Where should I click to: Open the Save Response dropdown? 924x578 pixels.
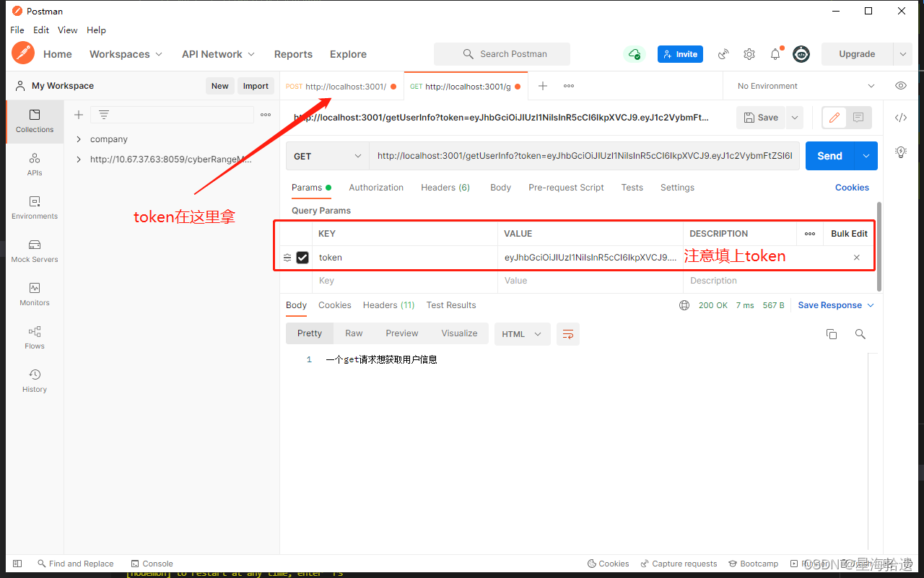(x=836, y=305)
